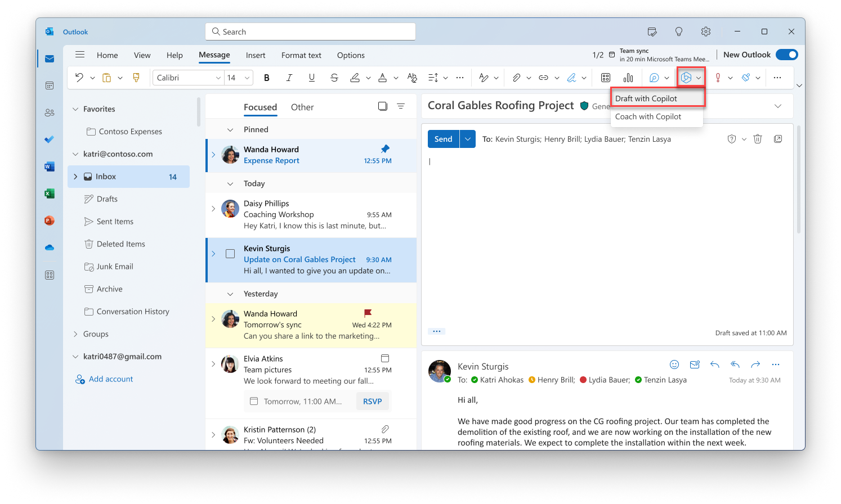Open line spacing options

pyautogui.click(x=433, y=78)
